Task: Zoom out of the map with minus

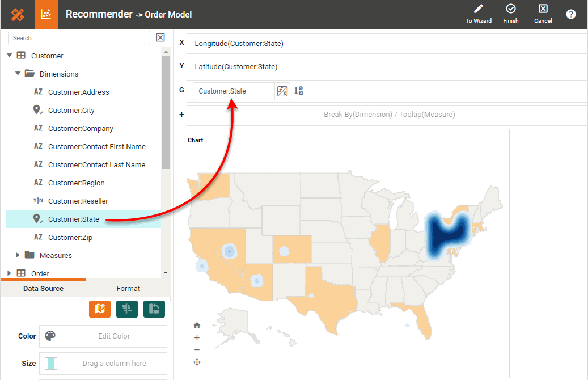Action: click(197, 349)
